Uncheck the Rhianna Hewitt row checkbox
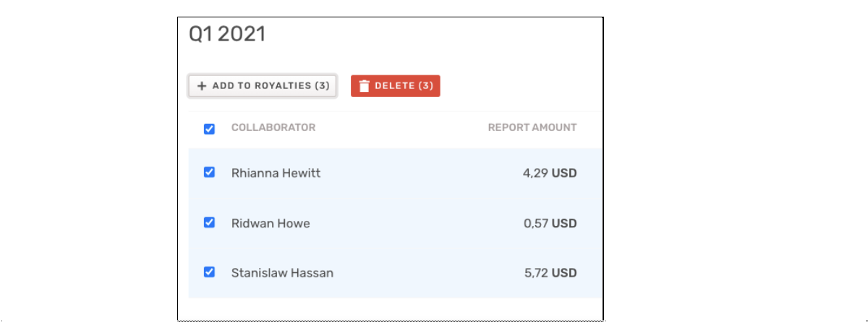Viewport: 868px width, 323px height. [209, 172]
